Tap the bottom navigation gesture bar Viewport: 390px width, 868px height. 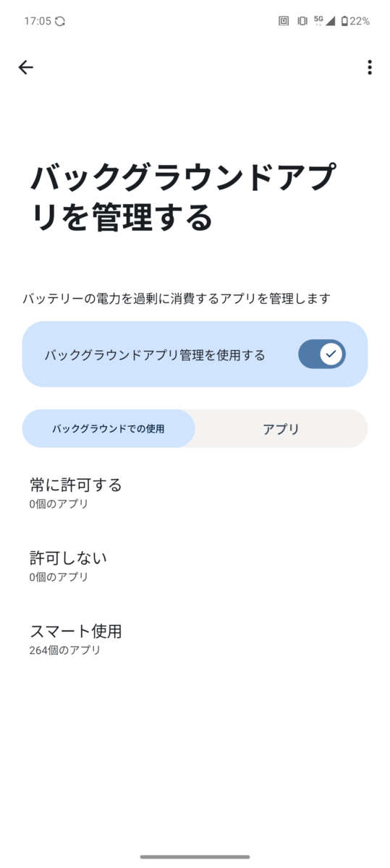(195, 857)
